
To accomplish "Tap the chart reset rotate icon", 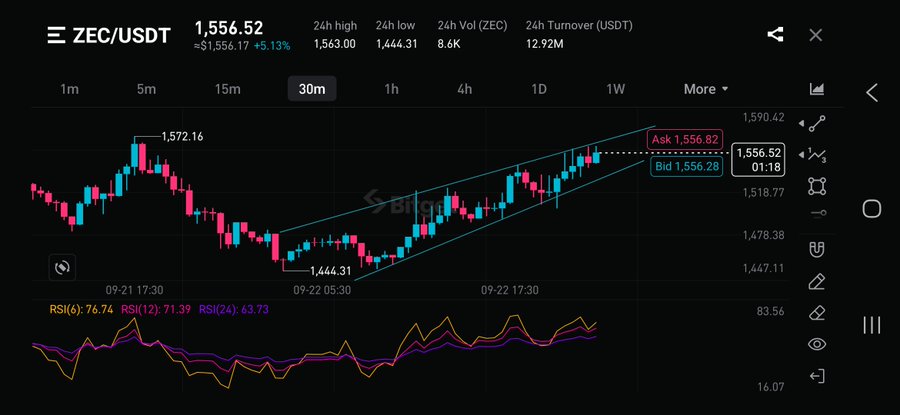I will 62,267.
